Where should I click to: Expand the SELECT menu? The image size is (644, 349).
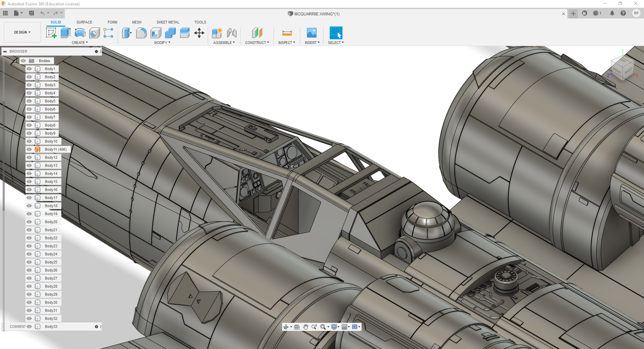(336, 43)
